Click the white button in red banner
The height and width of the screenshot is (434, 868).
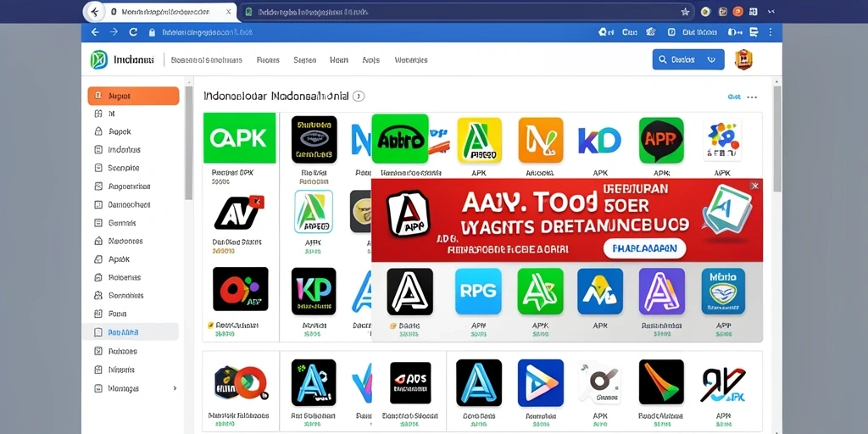644,248
